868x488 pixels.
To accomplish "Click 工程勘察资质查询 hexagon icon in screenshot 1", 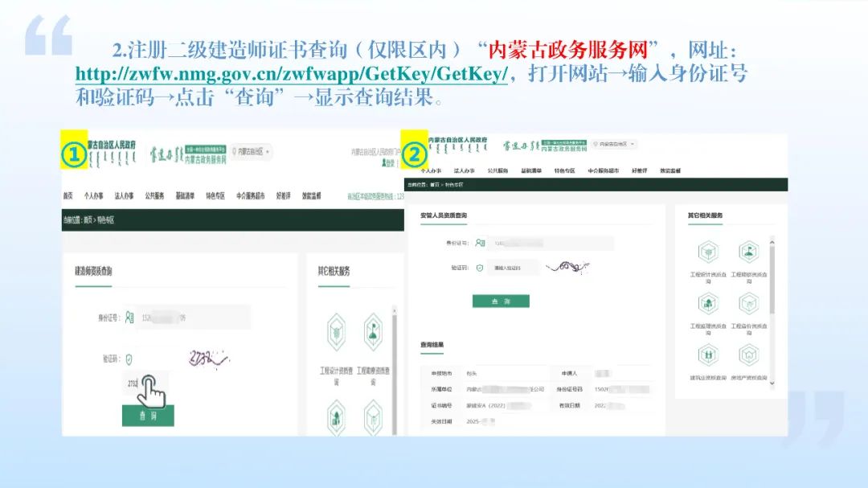I will click(373, 332).
